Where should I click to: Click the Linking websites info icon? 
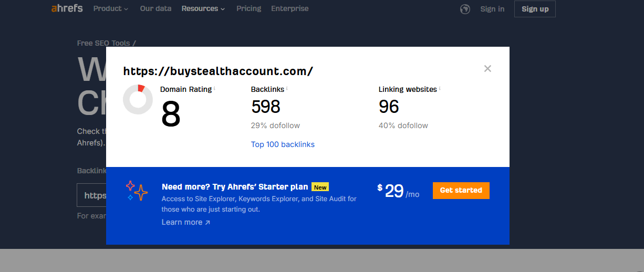[x=440, y=88]
